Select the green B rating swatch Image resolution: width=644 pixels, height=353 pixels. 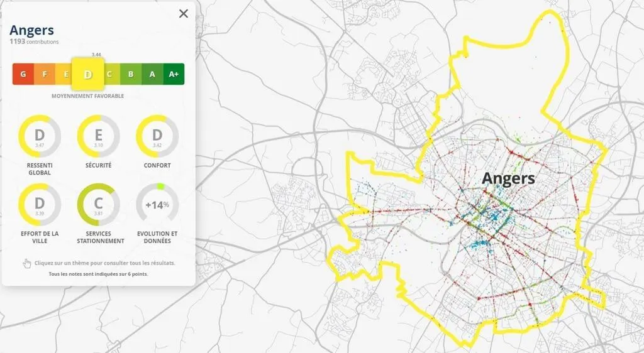[x=131, y=74]
